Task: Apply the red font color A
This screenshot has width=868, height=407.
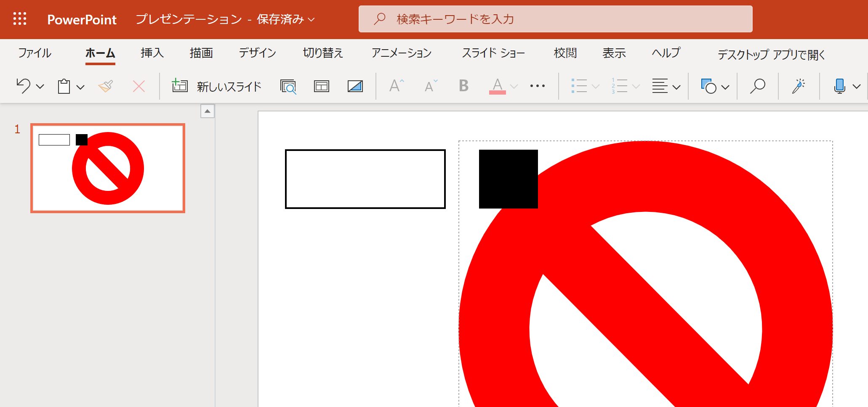Action: pos(498,86)
